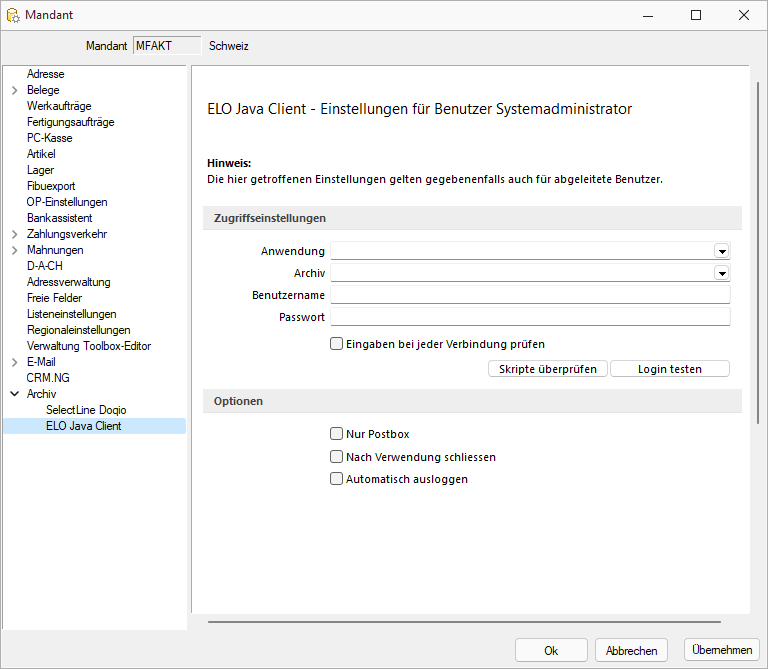Enable Automatisch ausloggen checkbox
This screenshot has width=768, height=669.
coord(336,478)
